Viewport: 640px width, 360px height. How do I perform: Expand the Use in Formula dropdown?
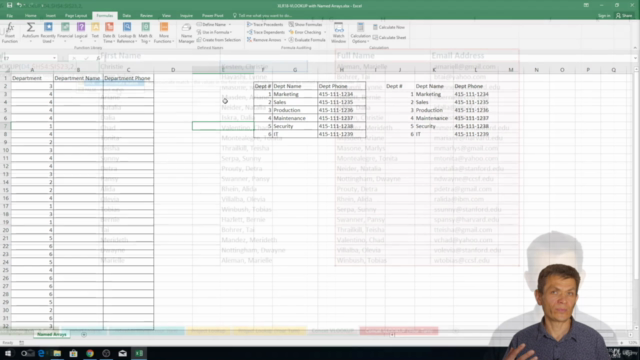[x=214, y=32]
